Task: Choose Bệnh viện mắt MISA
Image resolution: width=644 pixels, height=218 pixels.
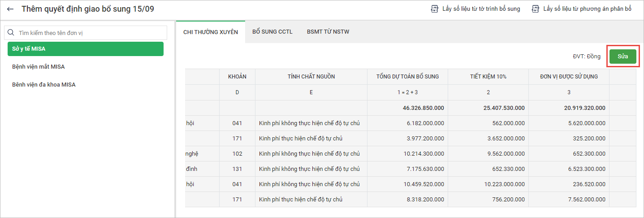Action: 39,67
